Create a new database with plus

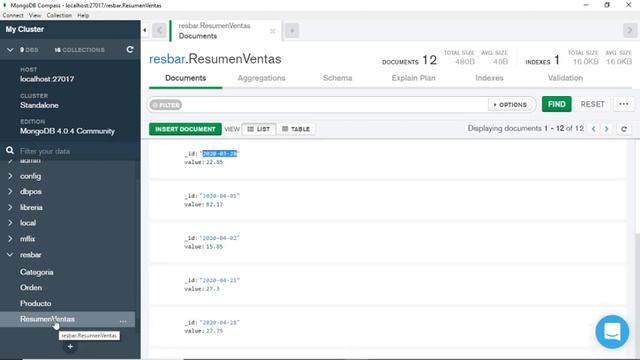point(70,347)
